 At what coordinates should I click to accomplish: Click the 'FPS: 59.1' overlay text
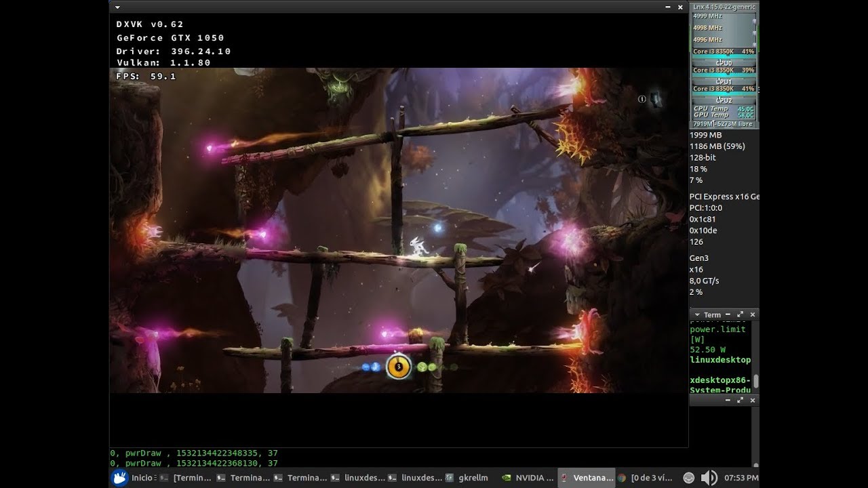click(146, 77)
